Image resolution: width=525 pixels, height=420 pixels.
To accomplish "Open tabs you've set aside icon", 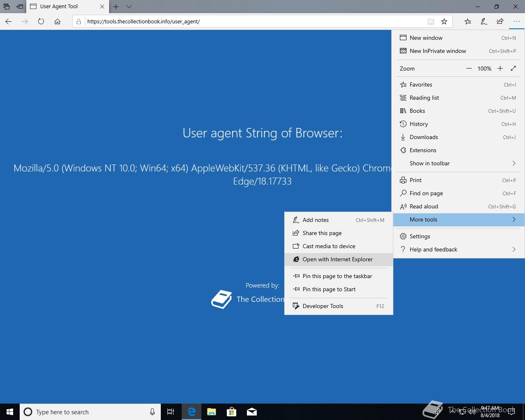I will pyautogui.click(x=7, y=7).
